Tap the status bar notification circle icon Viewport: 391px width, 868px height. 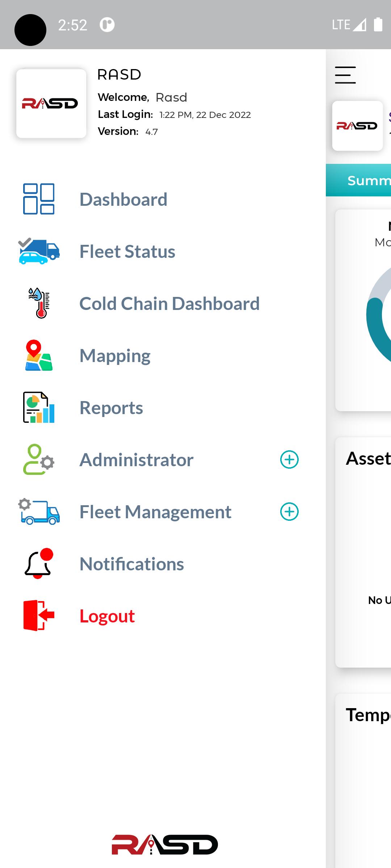pyautogui.click(x=107, y=25)
